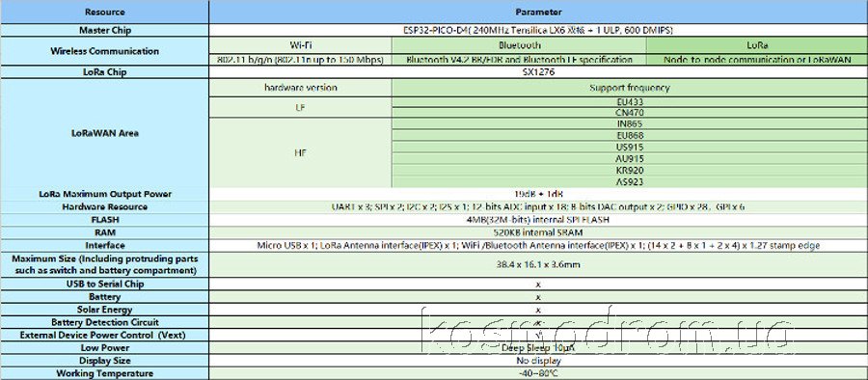Click the LoRaWAN Area row label
The width and height of the screenshot is (868, 380).
click(x=104, y=133)
